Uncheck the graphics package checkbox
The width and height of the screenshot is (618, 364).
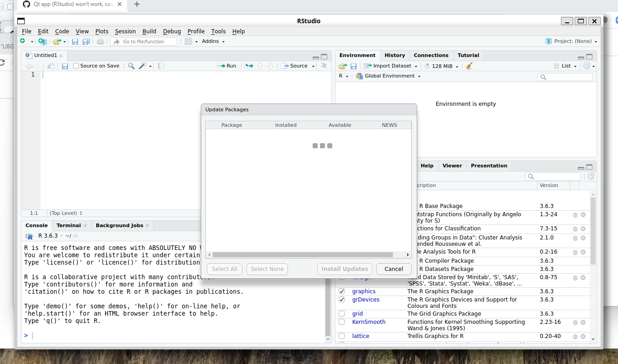[341, 291]
